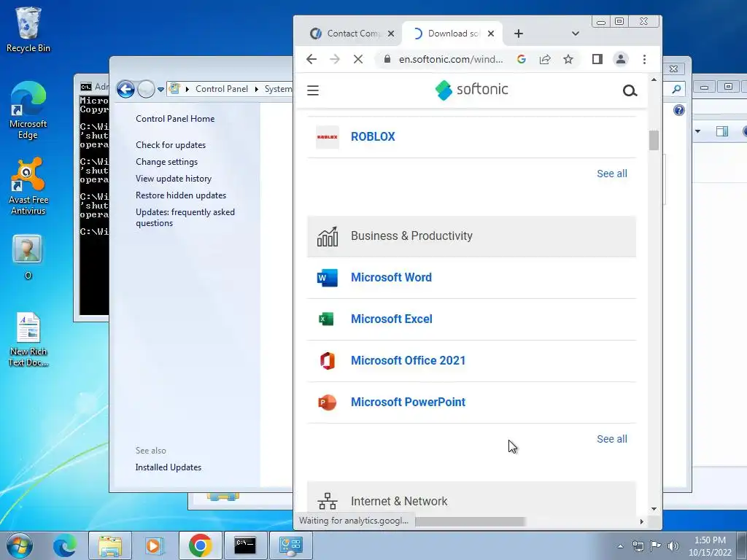
Task: Click the Google icon in address bar
Action: click(522, 59)
